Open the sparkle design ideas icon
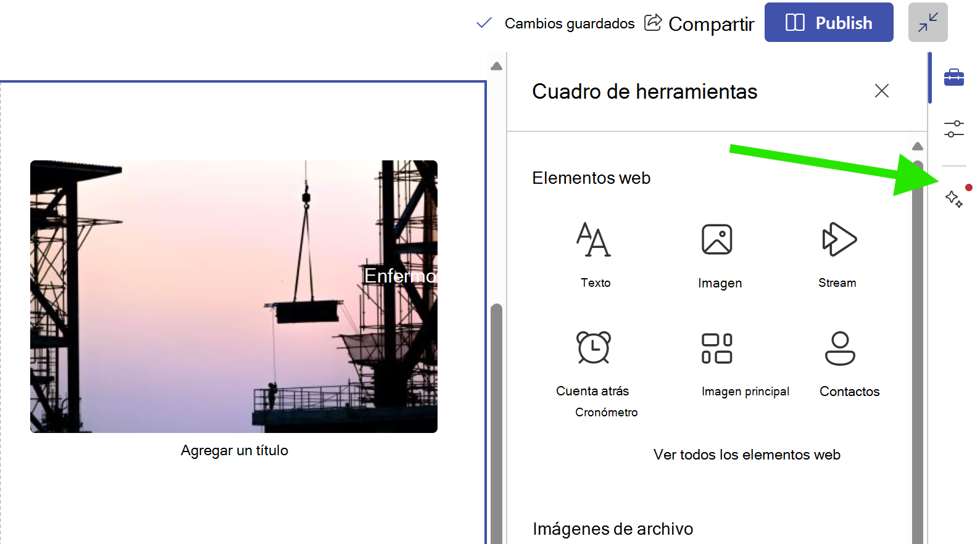The height and width of the screenshot is (544, 980). click(954, 199)
